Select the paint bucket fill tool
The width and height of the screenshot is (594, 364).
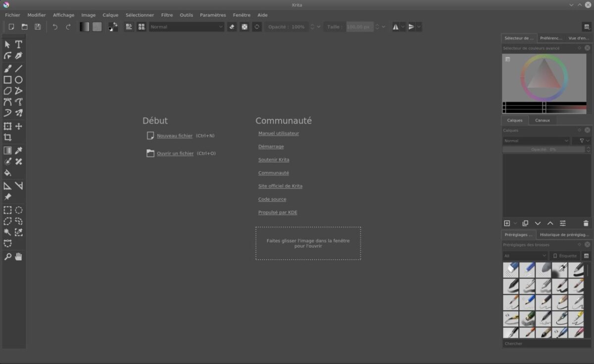coord(7,173)
